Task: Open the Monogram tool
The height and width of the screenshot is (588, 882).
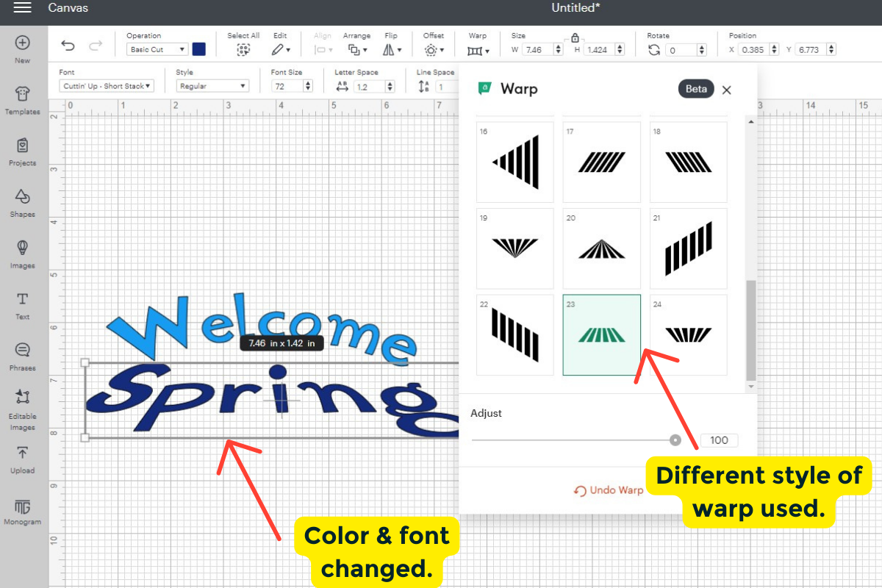Action: click(x=22, y=511)
